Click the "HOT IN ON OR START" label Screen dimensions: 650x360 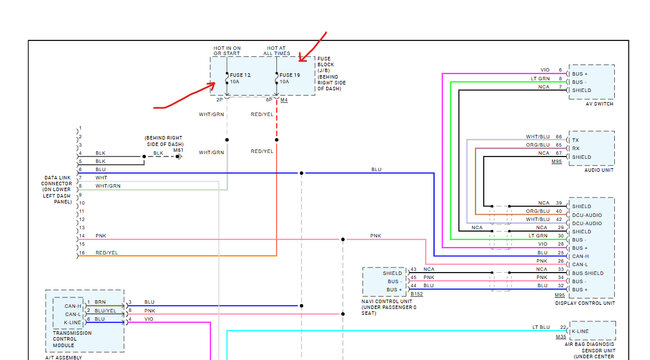coord(227,51)
